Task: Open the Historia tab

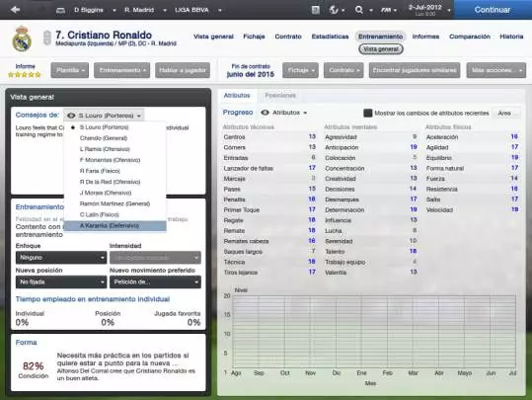Action: (x=511, y=37)
